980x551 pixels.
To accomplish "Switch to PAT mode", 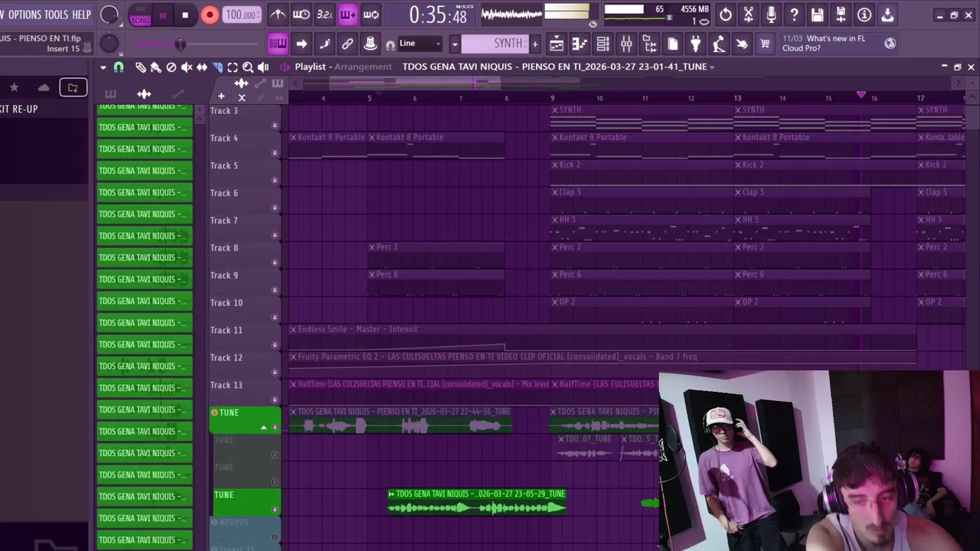I will point(140,9).
